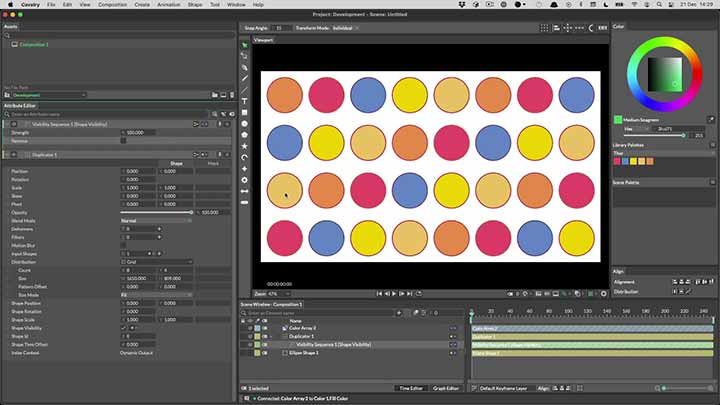720x405 pixels.
Task: Toggle Reverse checkbox in Visibility Sequence
Action: 123,141
